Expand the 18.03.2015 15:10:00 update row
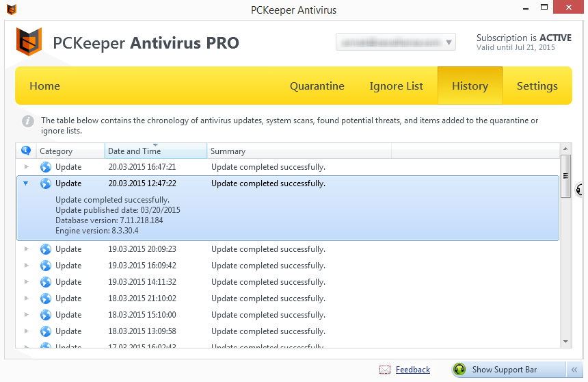The height and width of the screenshot is (382, 588). tap(26, 314)
